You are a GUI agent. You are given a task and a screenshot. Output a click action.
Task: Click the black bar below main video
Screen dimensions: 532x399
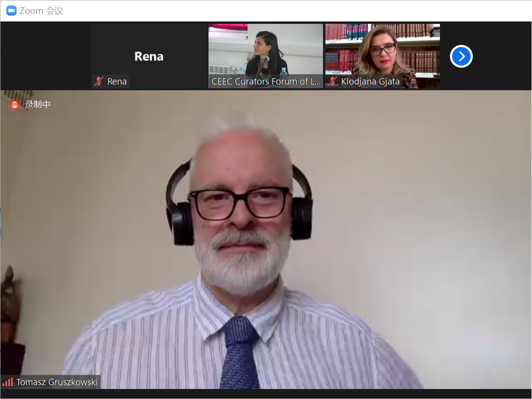coord(266,394)
